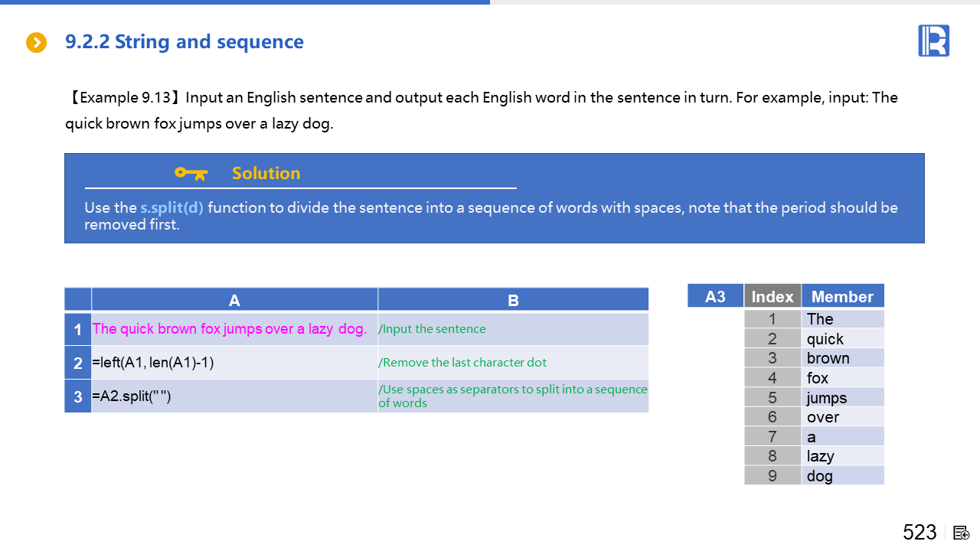Click the highlighted s.split(d) function text
980x551 pixels.
(x=171, y=207)
